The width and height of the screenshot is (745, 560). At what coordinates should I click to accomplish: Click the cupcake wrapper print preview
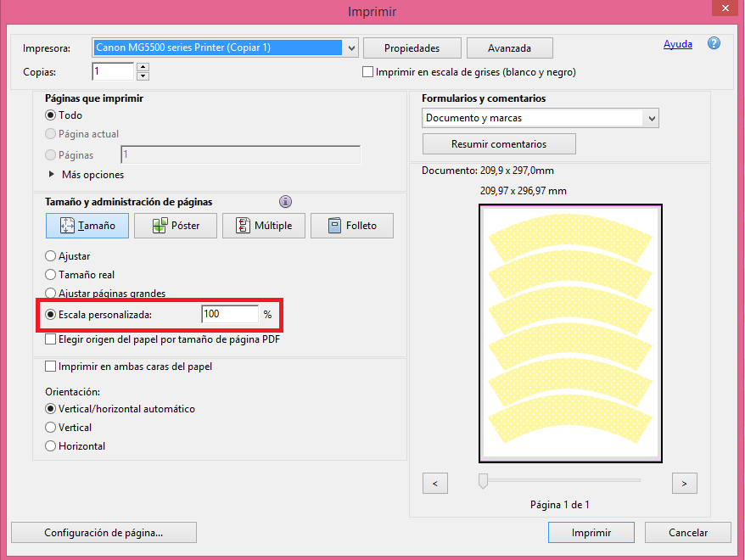pyautogui.click(x=570, y=333)
